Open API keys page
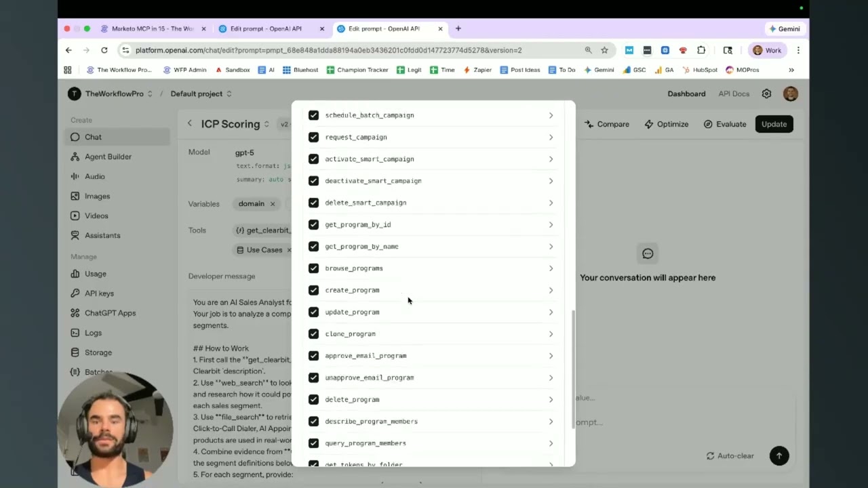This screenshot has height=488, width=868. [118, 293]
